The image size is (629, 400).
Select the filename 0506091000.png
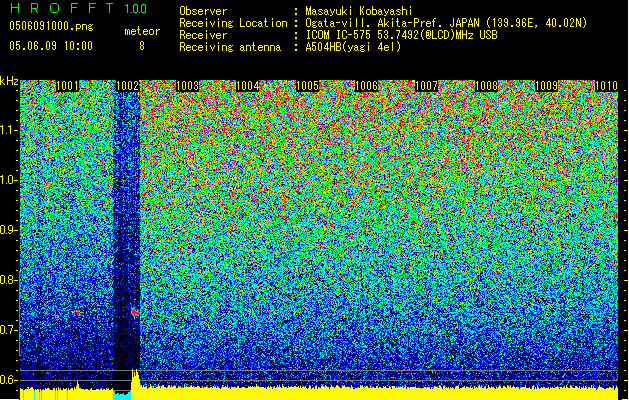pos(51,27)
